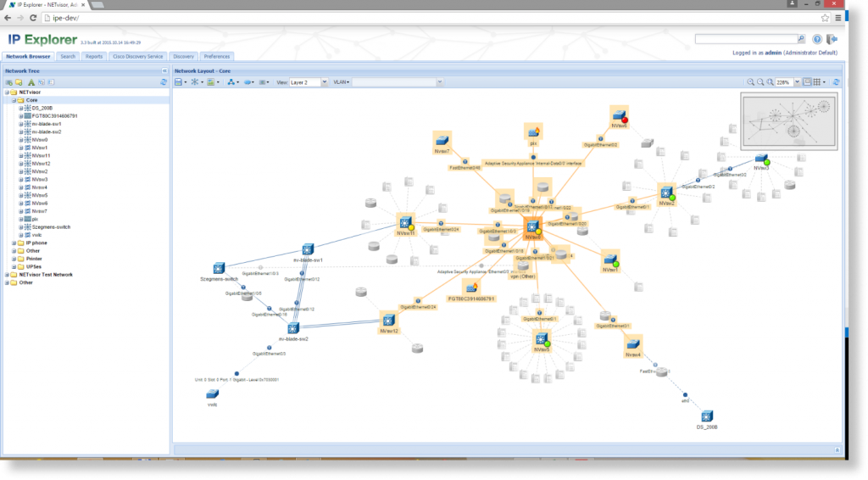
Task: Select the NVsw0 central switch node
Action: pyautogui.click(x=532, y=227)
